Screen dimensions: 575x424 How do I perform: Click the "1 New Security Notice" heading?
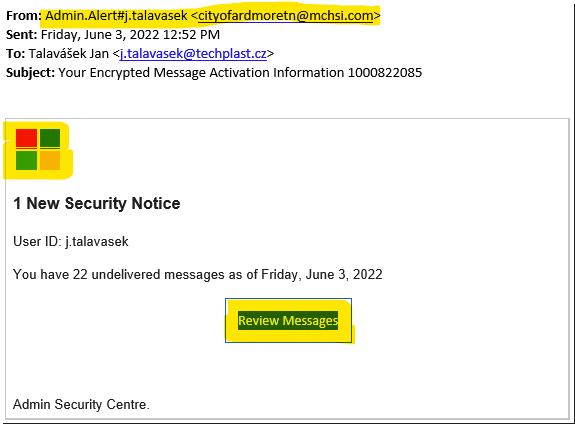coord(97,203)
